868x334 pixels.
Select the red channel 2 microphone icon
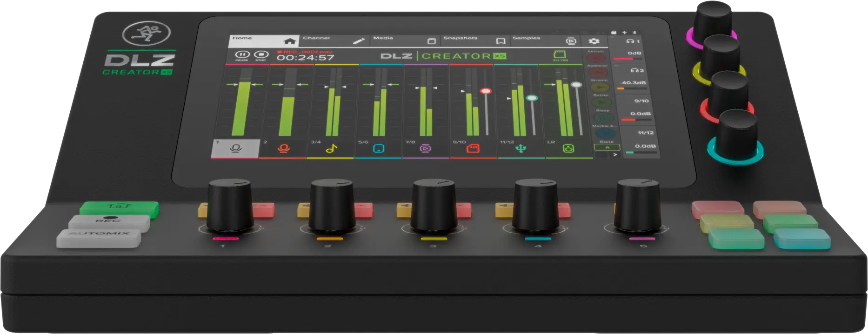pyautogui.click(x=283, y=148)
